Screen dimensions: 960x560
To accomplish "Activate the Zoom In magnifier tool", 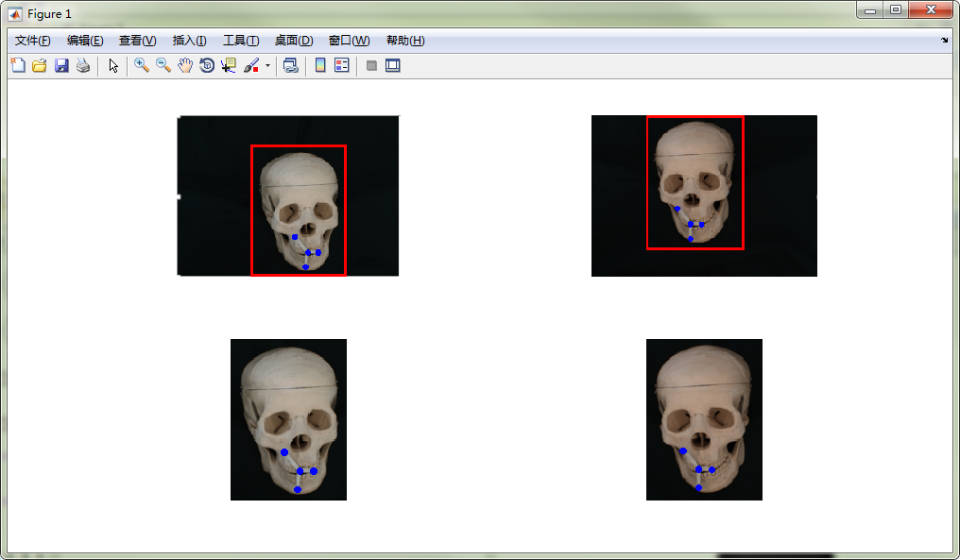I will coord(142,65).
